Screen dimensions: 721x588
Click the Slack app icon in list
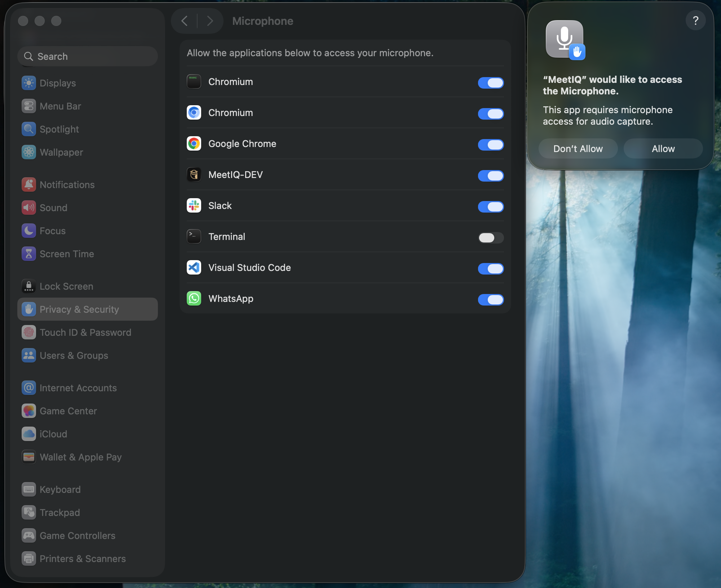pyautogui.click(x=194, y=206)
